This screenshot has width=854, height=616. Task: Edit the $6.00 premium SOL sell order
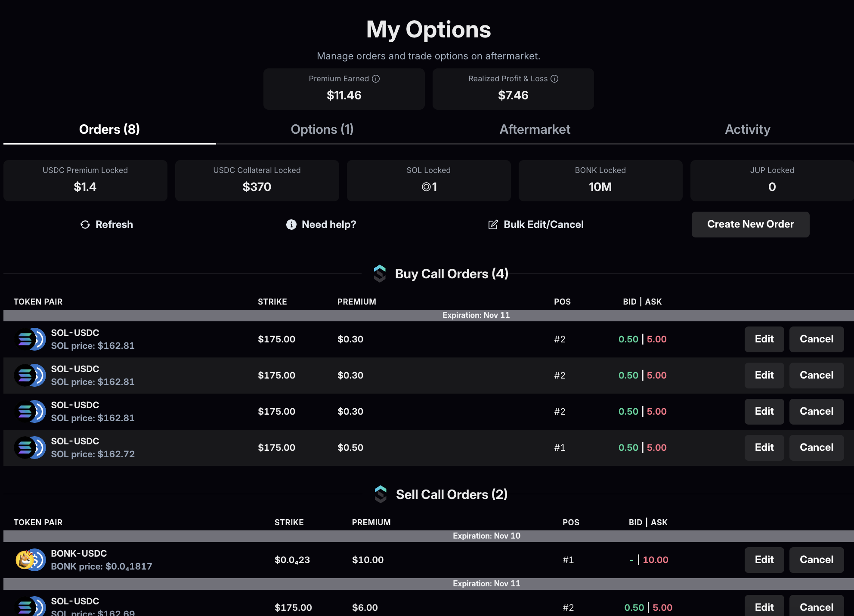tap(764, 607)
